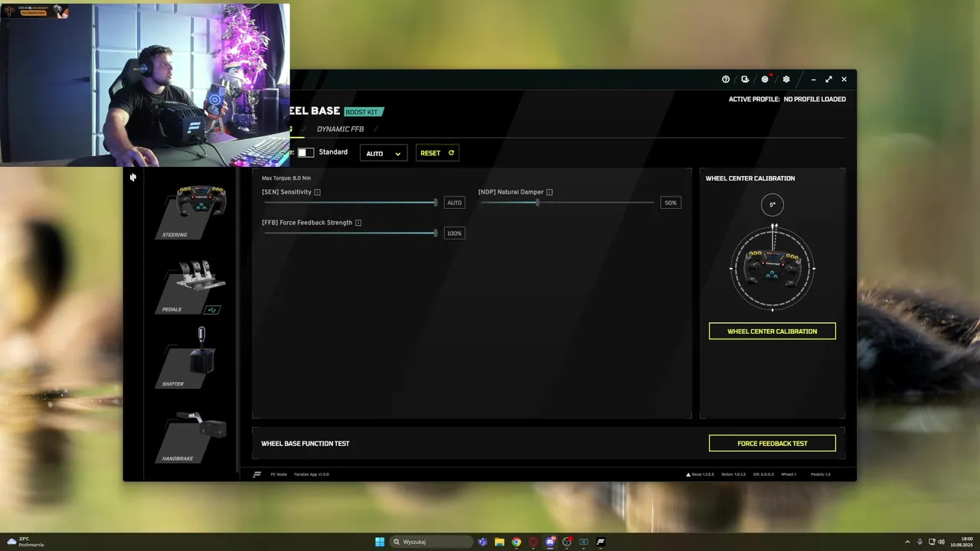Show hidden system tray icons
Image resolution: width=980 pixels, height=551 pixels.
(x=908, y=542)
